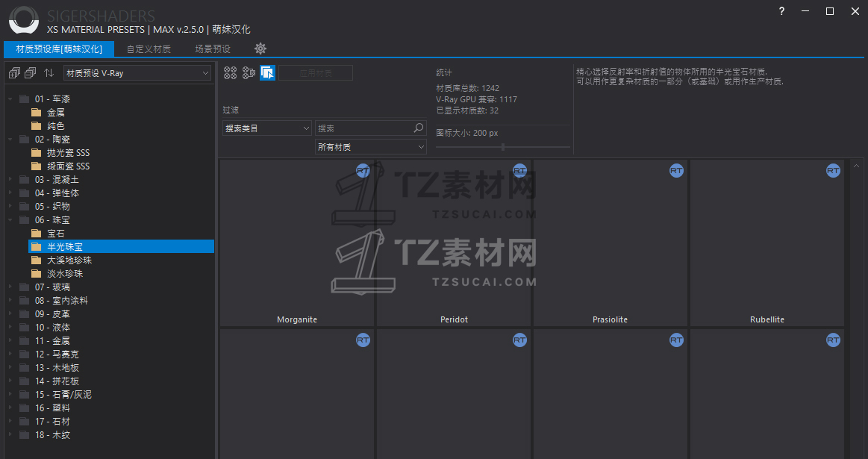Open settings gear tab icon
This screenshot has height=459, width=868.
coord(260,49)
